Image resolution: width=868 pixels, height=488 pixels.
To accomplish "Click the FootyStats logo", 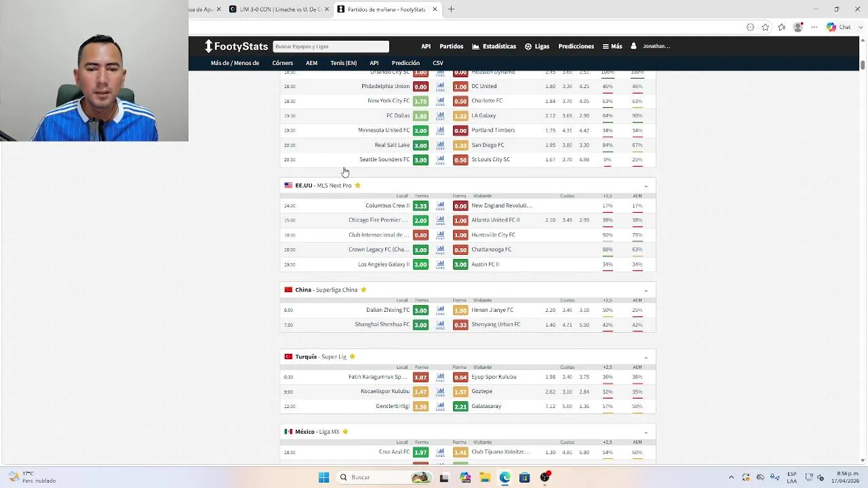I will 237,46.
